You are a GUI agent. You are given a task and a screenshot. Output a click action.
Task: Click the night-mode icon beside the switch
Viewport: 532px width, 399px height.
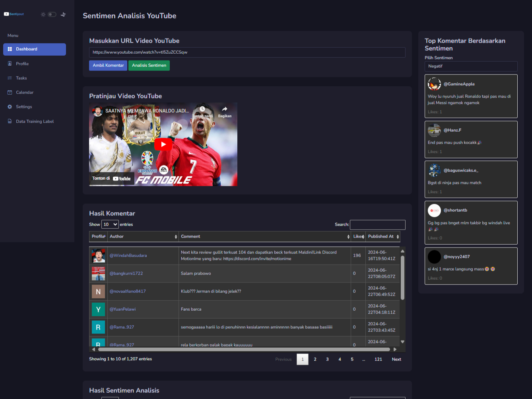coord(63,14)
